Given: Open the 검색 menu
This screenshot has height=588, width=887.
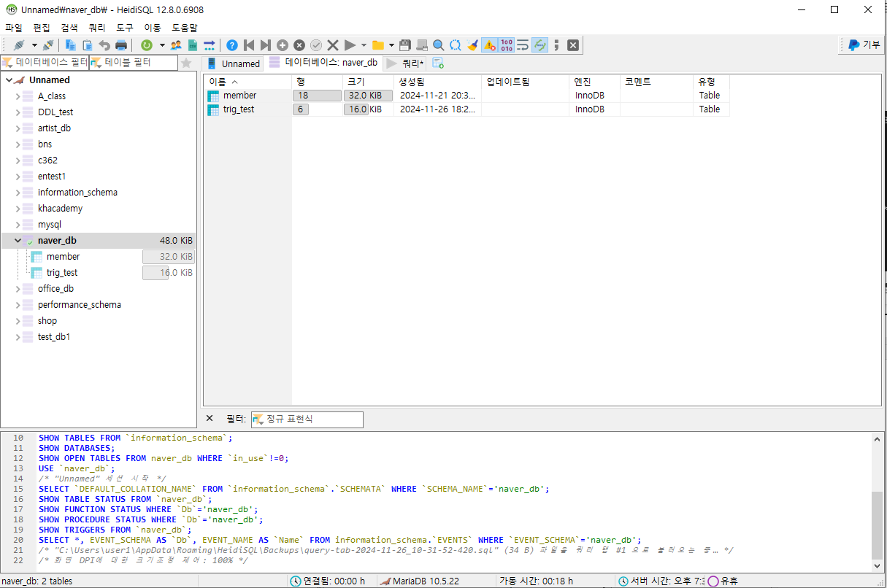Looking at the screenshot, I should coord(69,28).
